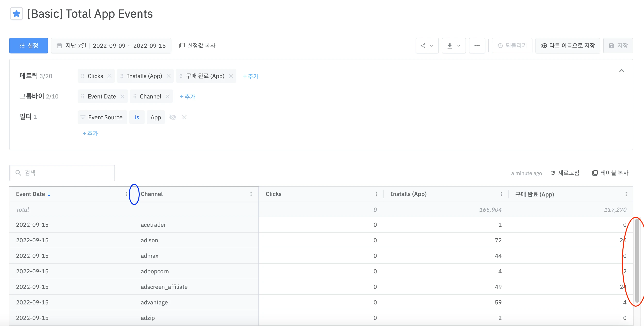Delete the Event Source filter
This screenshot has height=326, width=644.
coord(184,117)
